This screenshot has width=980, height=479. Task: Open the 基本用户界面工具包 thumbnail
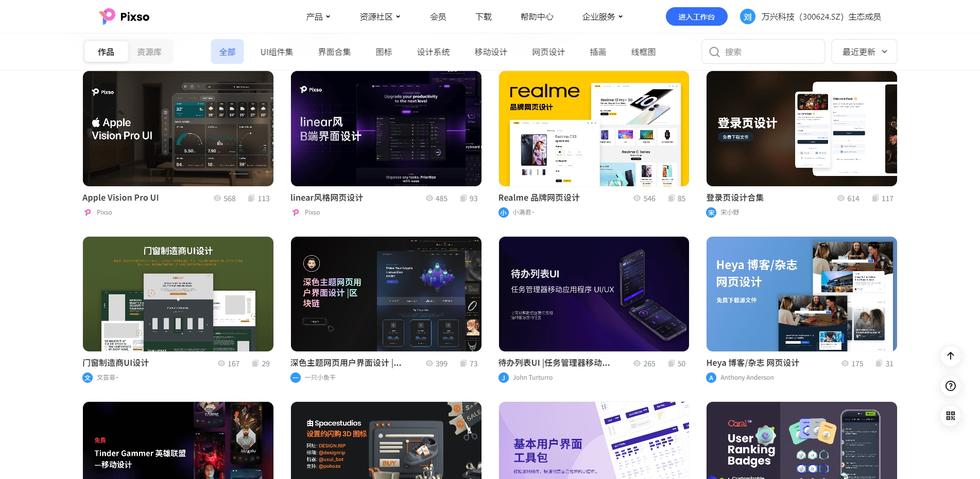[594, 440]
